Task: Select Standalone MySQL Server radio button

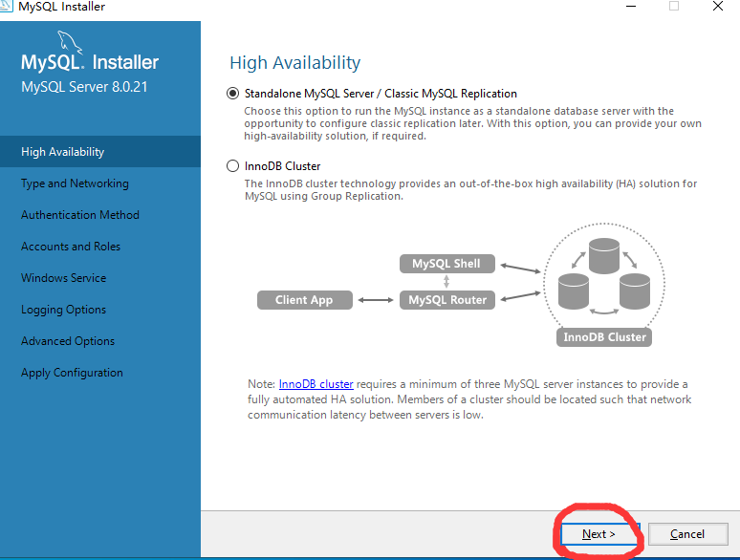Action: pos(232,94)
